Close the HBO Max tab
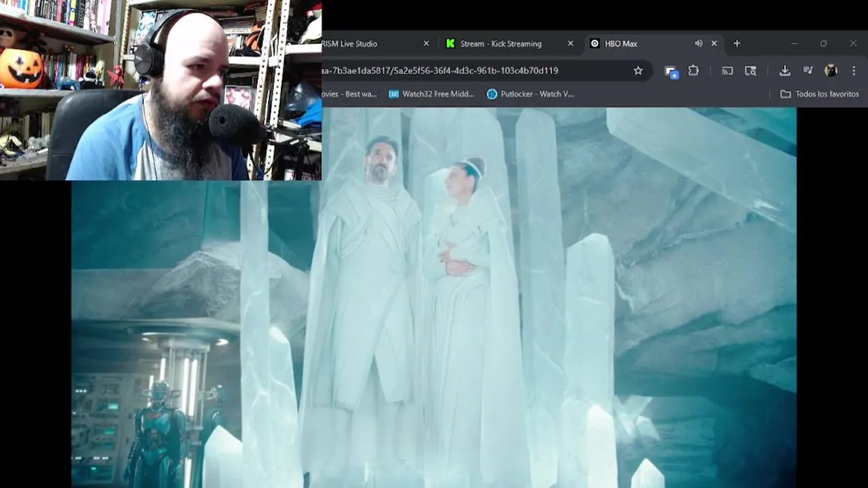 (714, 43)
